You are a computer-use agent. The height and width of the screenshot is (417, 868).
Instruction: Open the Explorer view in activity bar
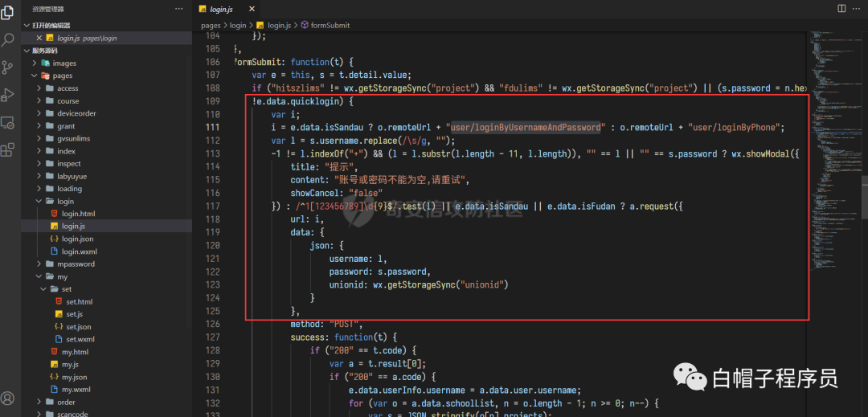point(8,12)
